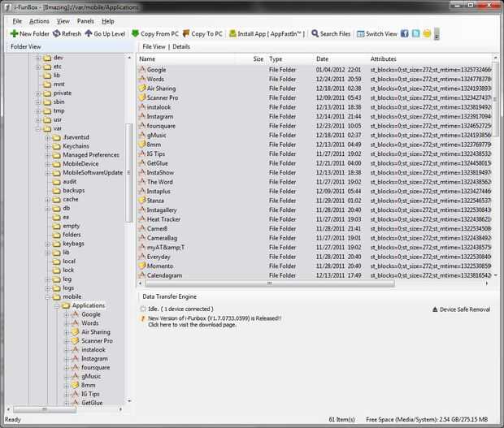
Task: Click the Air Sharing icon in file list
Action: point(142,88)
